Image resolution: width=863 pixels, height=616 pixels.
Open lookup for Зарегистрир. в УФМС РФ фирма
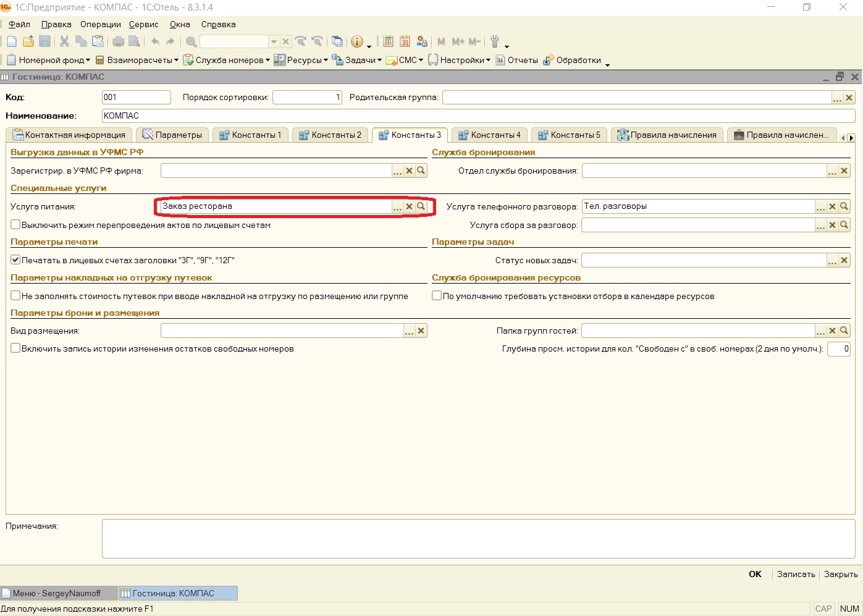click(x=421, y=171)
